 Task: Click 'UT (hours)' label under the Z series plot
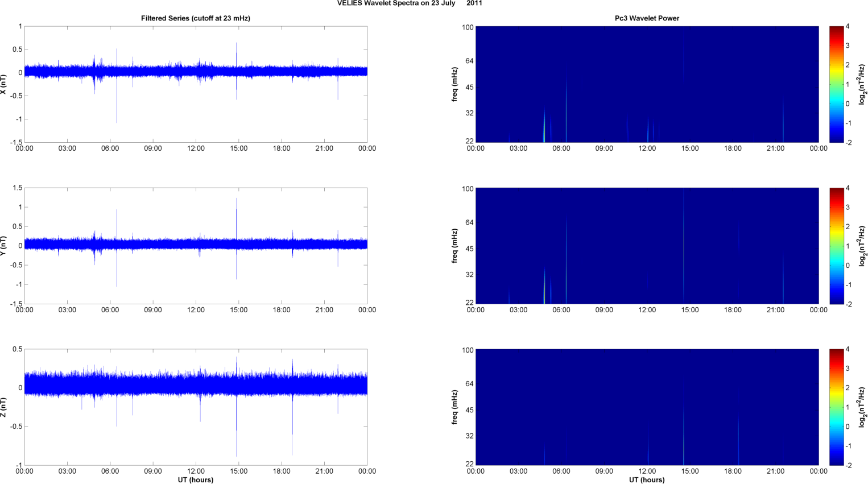pos(196,480)
